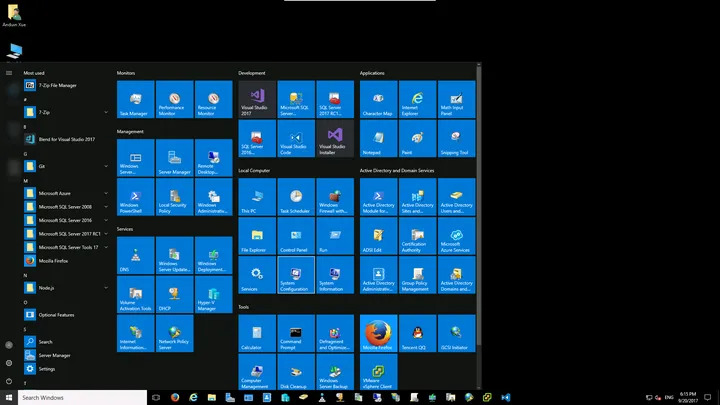Open Settings gear in Start menu rail
The image size is (720, 405).
(x=9, y=363)
